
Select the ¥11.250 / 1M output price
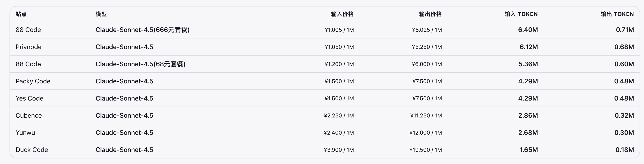tap(426, 116)
